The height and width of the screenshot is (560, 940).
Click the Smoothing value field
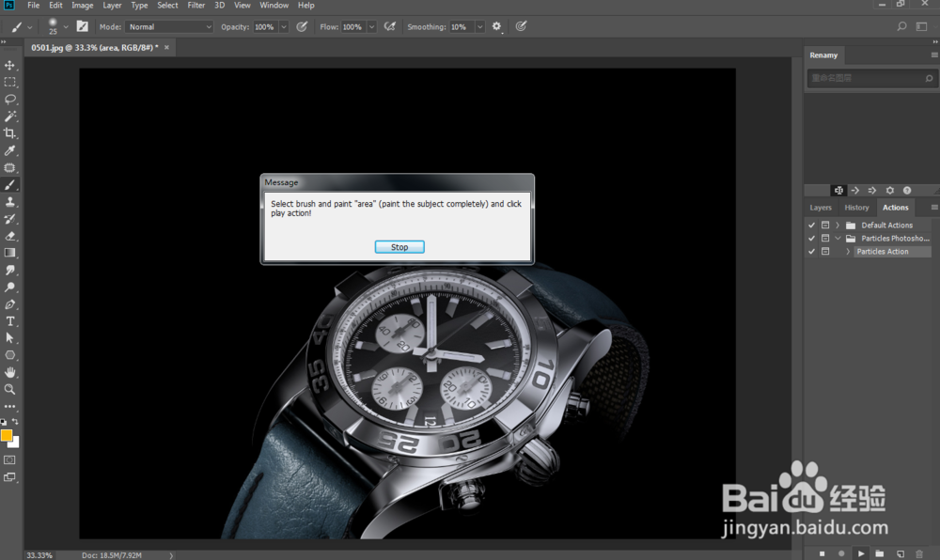tap(462, 27)
